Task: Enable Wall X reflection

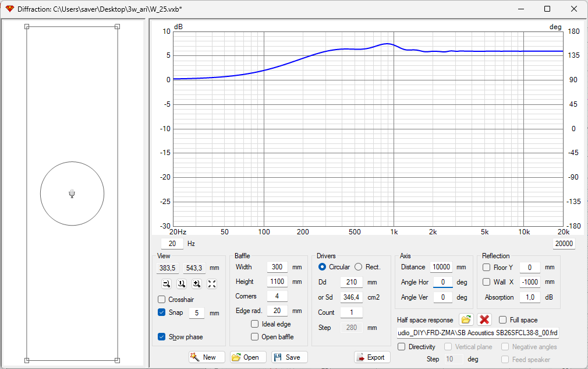Action: click(x=486, y=282)
